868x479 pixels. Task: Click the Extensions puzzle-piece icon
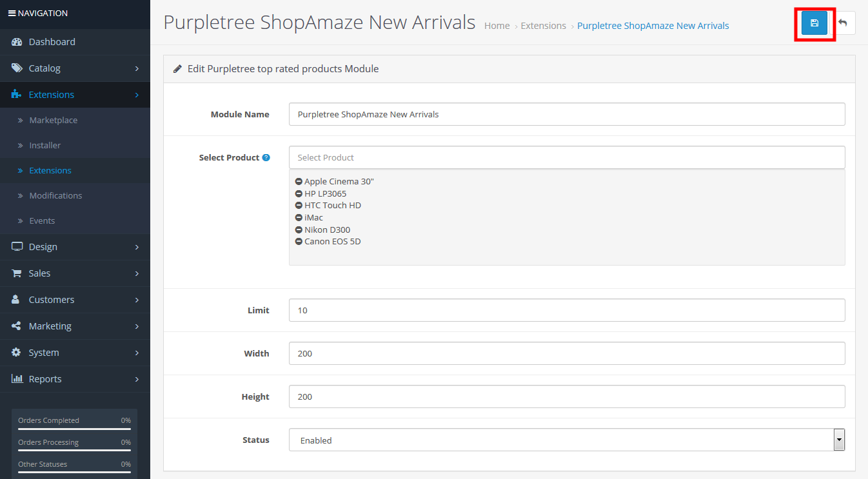pyautogui.click(x=17, y=95)
